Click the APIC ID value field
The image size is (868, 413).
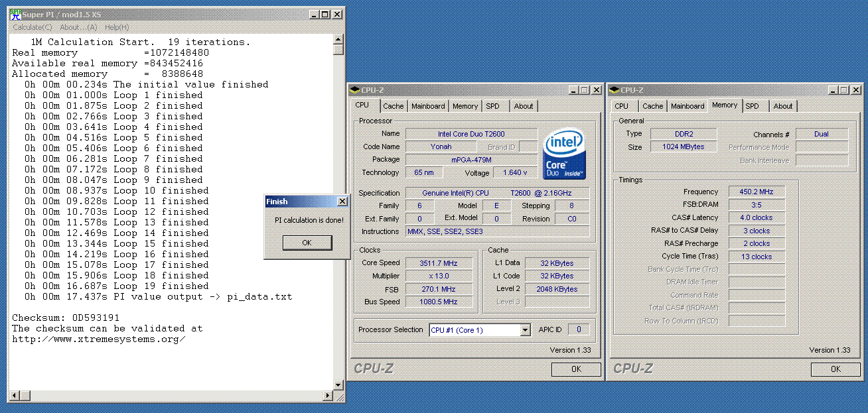point(579,329)
